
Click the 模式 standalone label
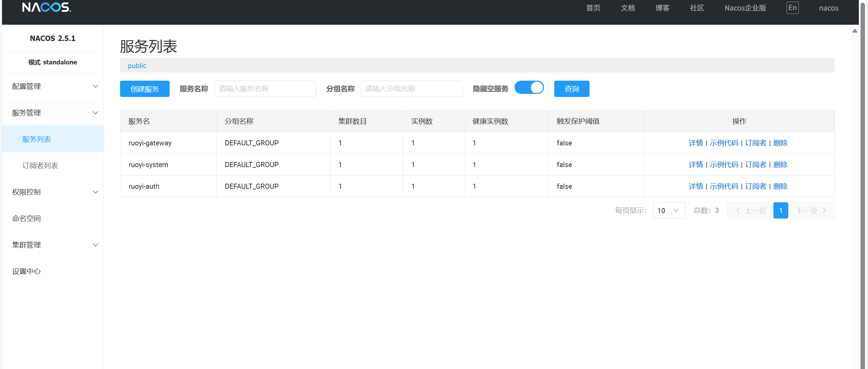coord(53,62)
